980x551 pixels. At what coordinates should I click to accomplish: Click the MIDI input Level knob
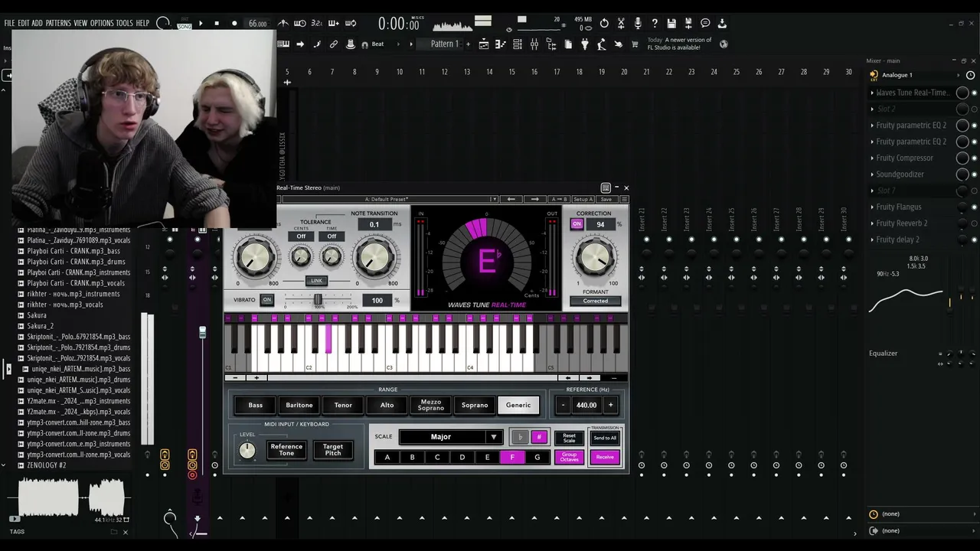tap(247, 451)
